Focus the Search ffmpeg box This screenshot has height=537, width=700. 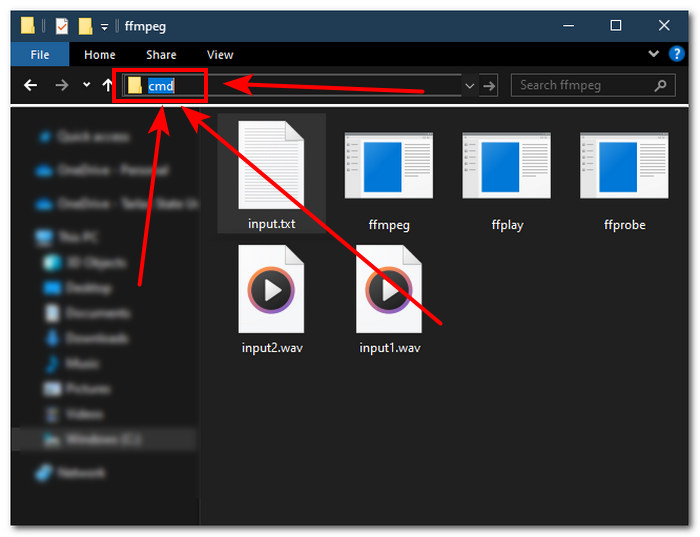tap(593, 85)
